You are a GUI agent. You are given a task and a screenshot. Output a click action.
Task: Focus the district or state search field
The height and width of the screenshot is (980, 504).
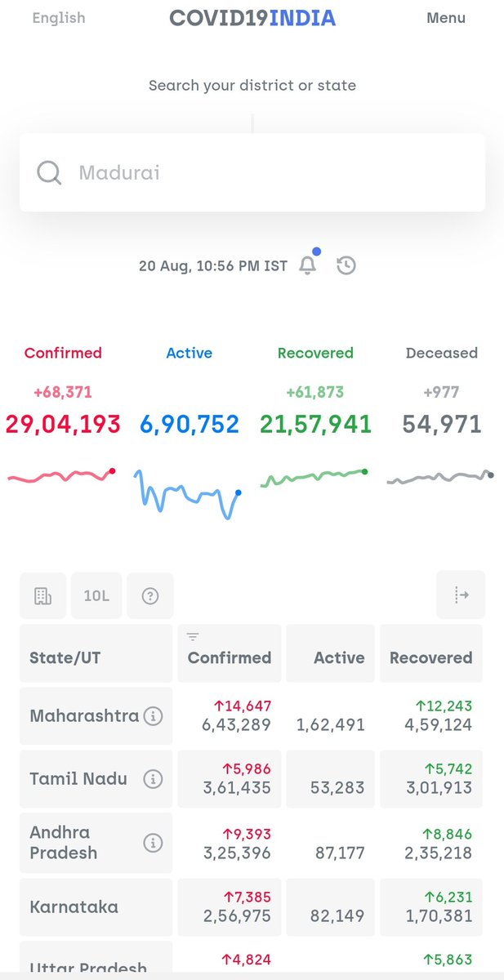pos(252,173)
